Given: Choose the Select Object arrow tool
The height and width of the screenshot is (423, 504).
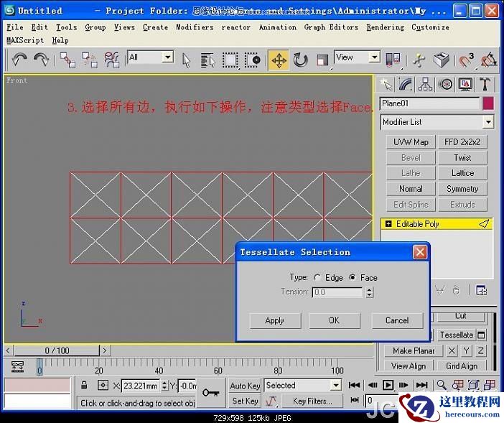Looking at the screenshot, I should [x=186, y=60].
